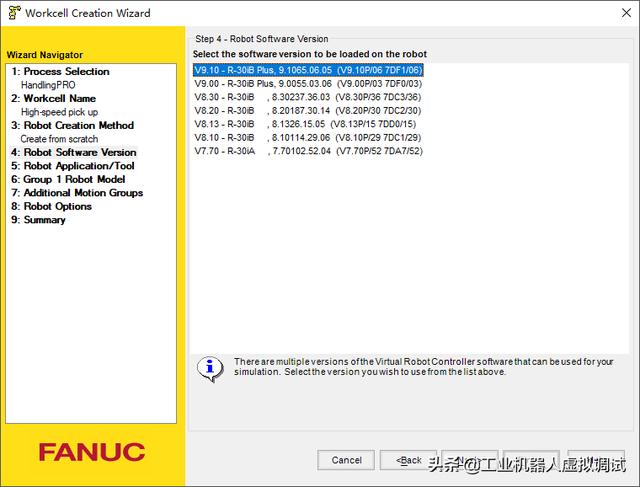Close the Workcell Creation Wizard window

(x=626, y=13)
